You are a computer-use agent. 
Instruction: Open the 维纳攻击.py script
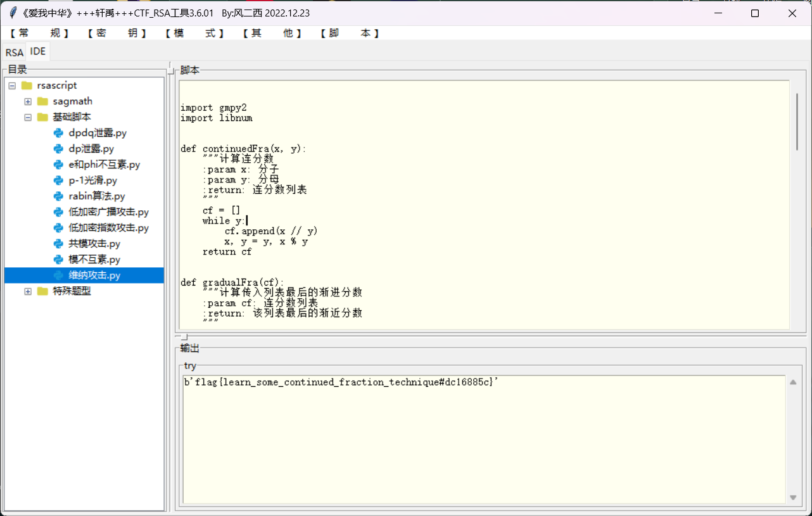pos(94,275)
